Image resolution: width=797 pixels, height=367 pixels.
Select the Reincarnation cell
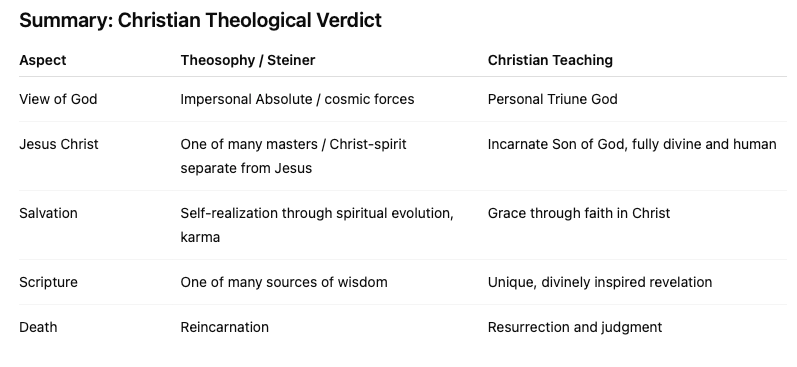(225, 327)
